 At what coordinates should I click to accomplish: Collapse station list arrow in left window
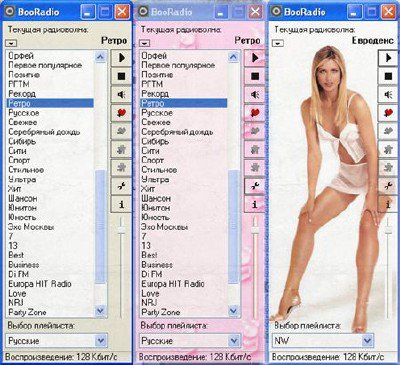click(x=11, y=43)
